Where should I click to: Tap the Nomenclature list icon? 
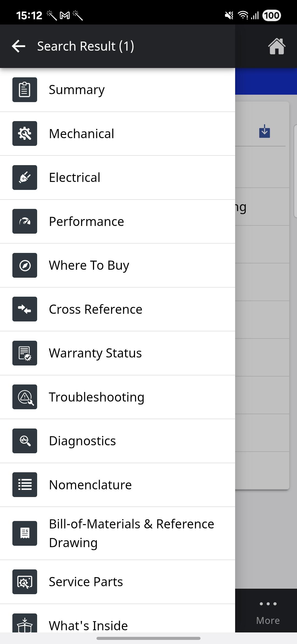25,485
